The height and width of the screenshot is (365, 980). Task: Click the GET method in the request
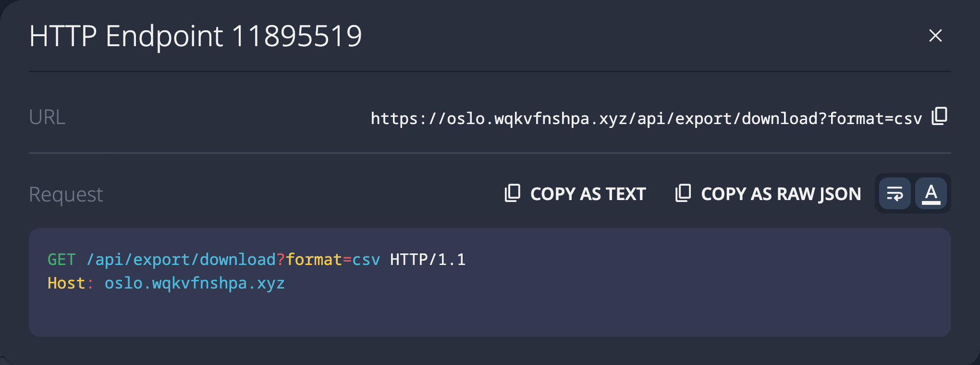[x=61, y=260]
